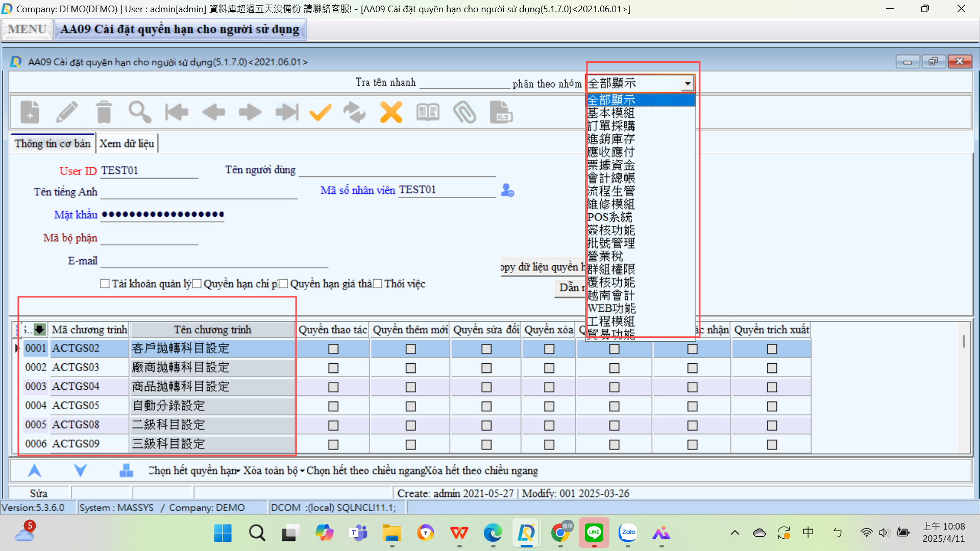Image resolution: width=980 pixels, height=551 pixels.
Task: Open Windows Start menu
Action: [x=223, y=533]
